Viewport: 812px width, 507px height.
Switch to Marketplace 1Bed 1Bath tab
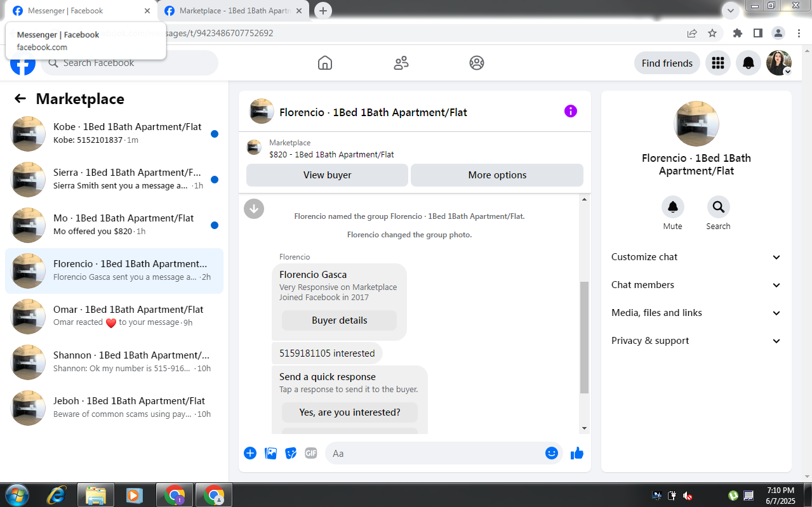(234, 11)
